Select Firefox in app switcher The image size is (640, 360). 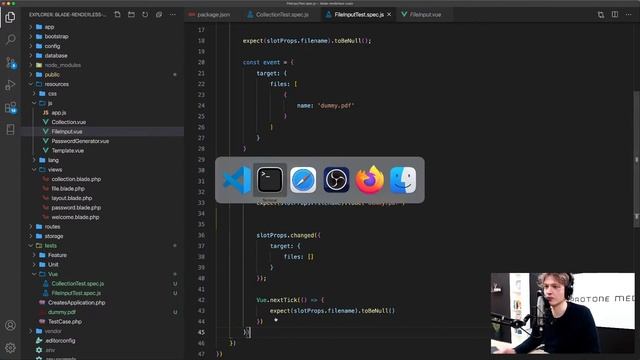click(369, 180)
